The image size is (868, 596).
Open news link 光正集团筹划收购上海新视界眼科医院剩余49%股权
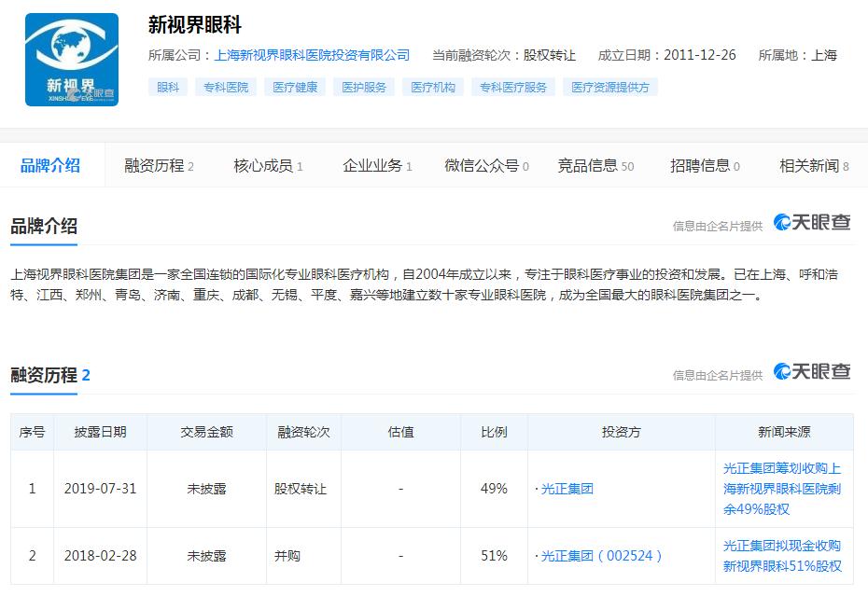pyautogui.click(x=782, y=489)
